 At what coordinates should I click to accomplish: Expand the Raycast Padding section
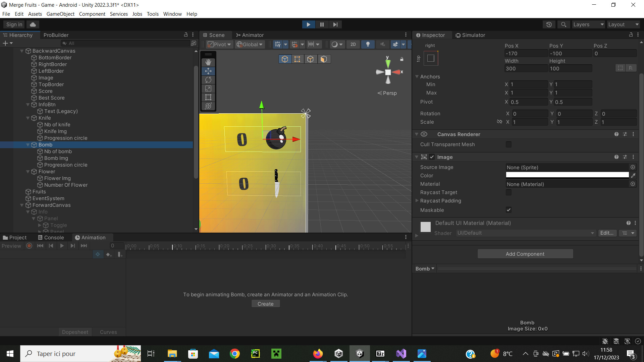417,200
